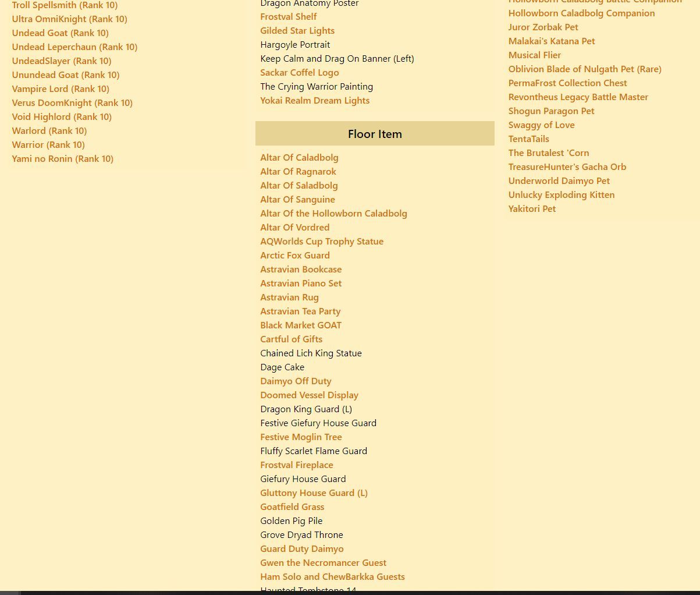Open Sackar Coffel Logo link
The width and height of the screenshot is (700, 595).
(x=300, y=72)
